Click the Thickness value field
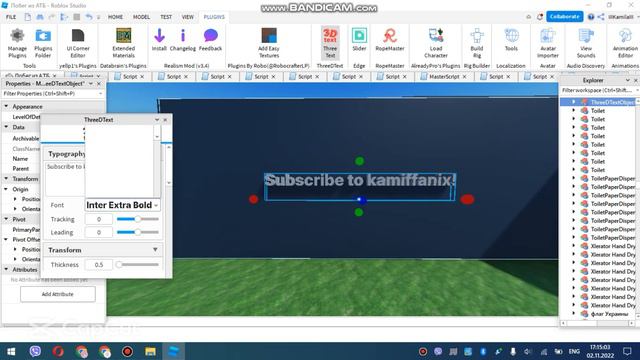Screen dimensions: 640x360 (x=99, y=264)
